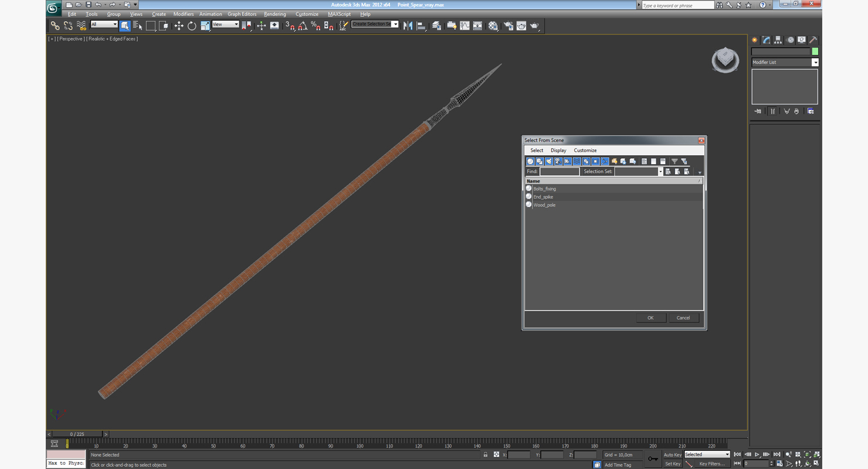The image size is (868, 469).
Task: Open the Layer Manager
Action: (x=436, y=25)
